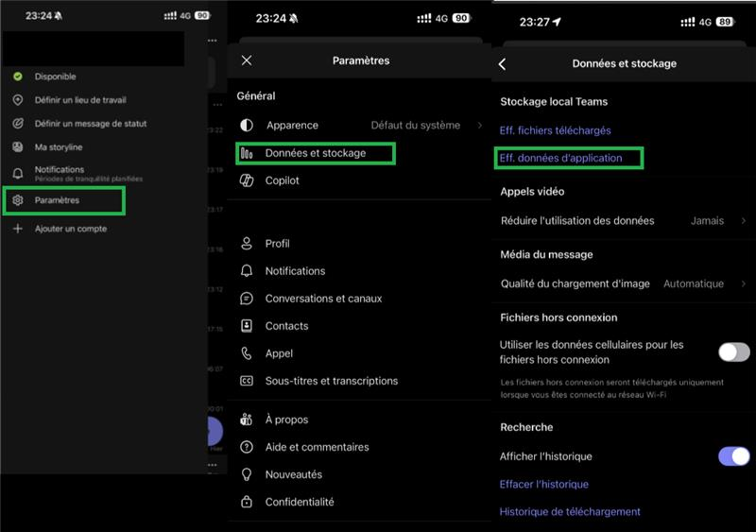Click the battery 89 indicator
This screenshot has width=756, height=532.
point(724,22)
